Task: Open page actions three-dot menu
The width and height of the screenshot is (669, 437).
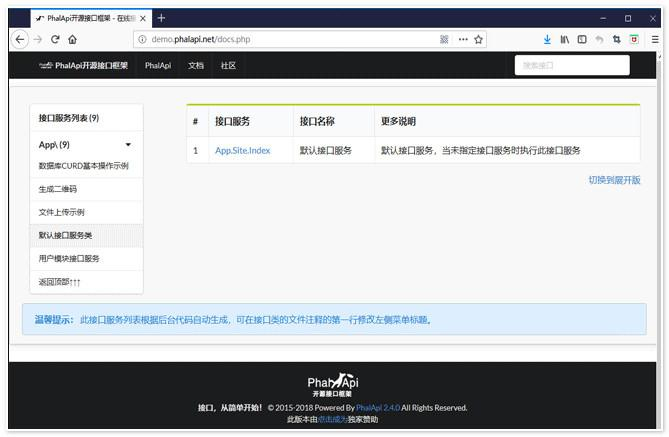Action: point(462,39)
